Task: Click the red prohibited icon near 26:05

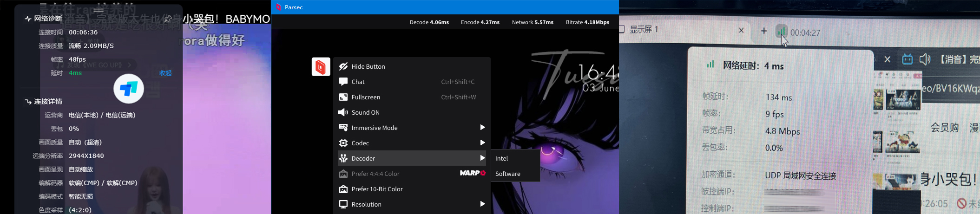Action: 962,203
